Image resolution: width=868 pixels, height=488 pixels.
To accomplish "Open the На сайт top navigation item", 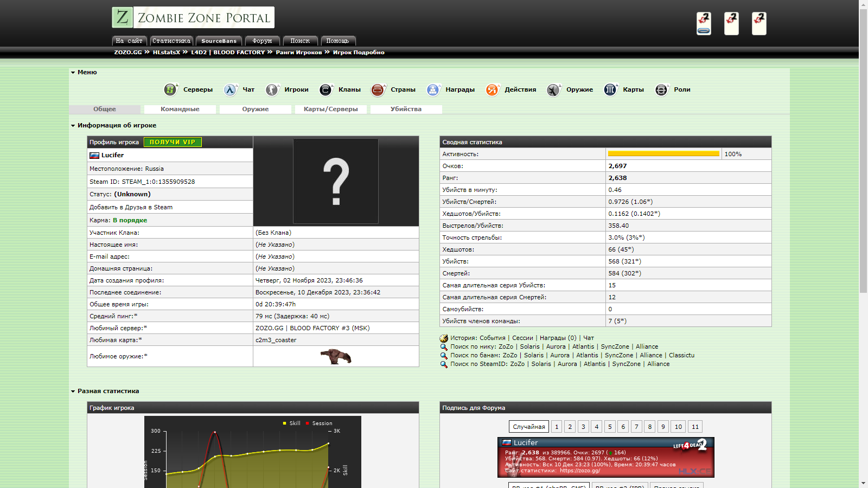I will 129,41.
